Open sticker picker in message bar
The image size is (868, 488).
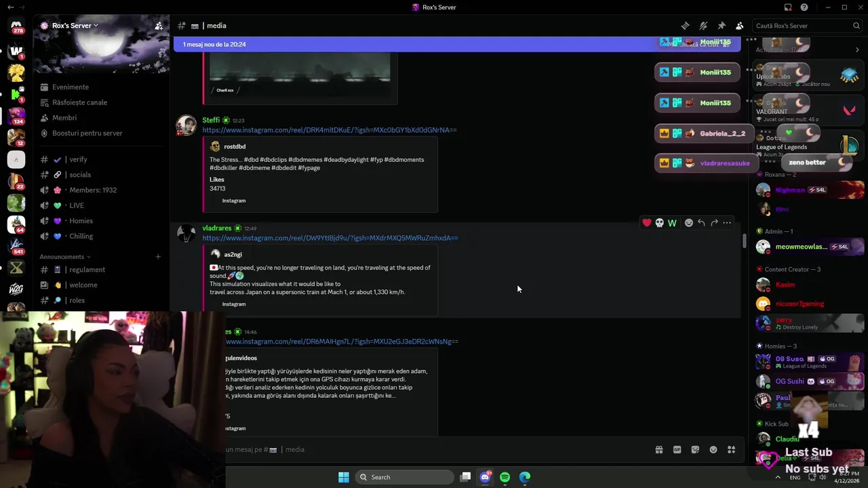[x=695, y=449]
